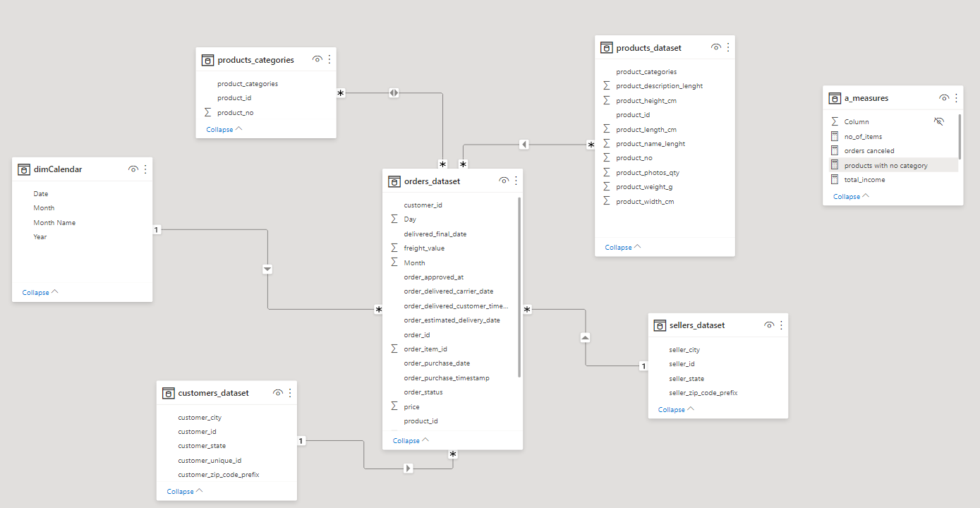Image resolution: width=980 pixels, height=508 pixels.
Task: Collapse the orders_dataset table card
Action: coord(411,440)
